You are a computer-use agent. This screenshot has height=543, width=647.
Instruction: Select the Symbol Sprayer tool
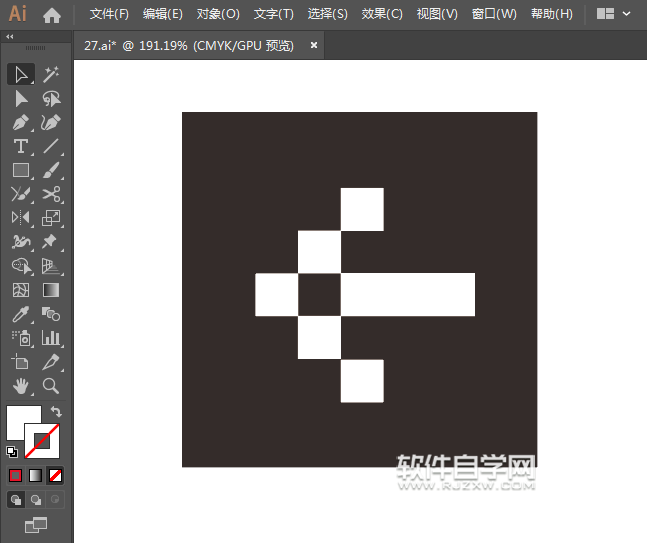pos(21,338)
